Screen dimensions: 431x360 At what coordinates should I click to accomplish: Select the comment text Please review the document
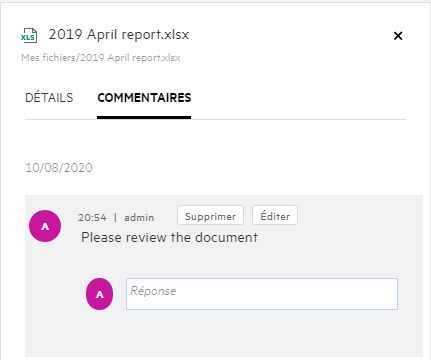click(169, 238)
